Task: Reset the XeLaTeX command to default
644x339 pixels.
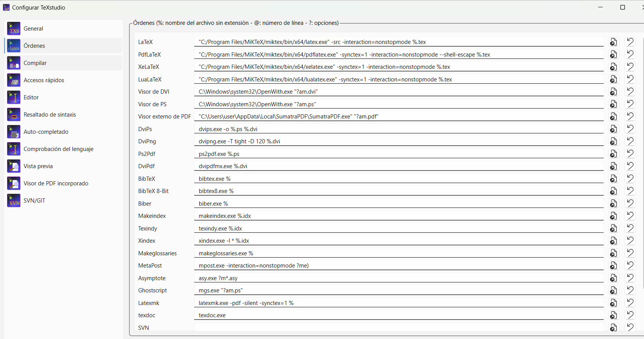Action: [x=630, y=67]
